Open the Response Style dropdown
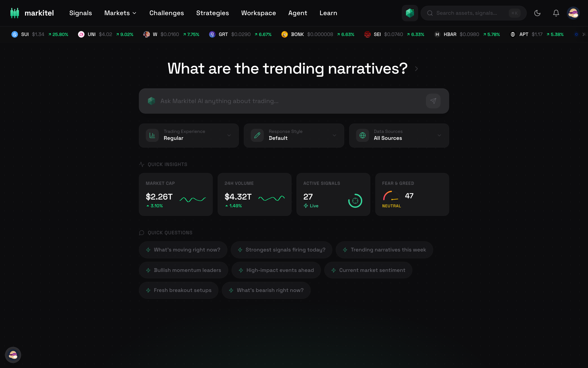Image resolution: width=588 pixels, height=368 pixels. 294,135
